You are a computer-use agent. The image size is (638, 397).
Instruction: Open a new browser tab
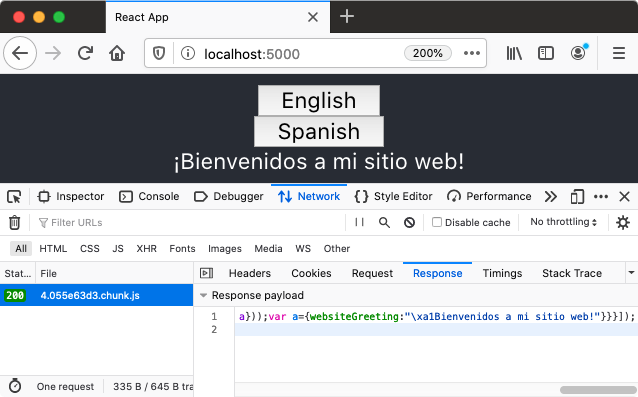(x=347, y=17)
